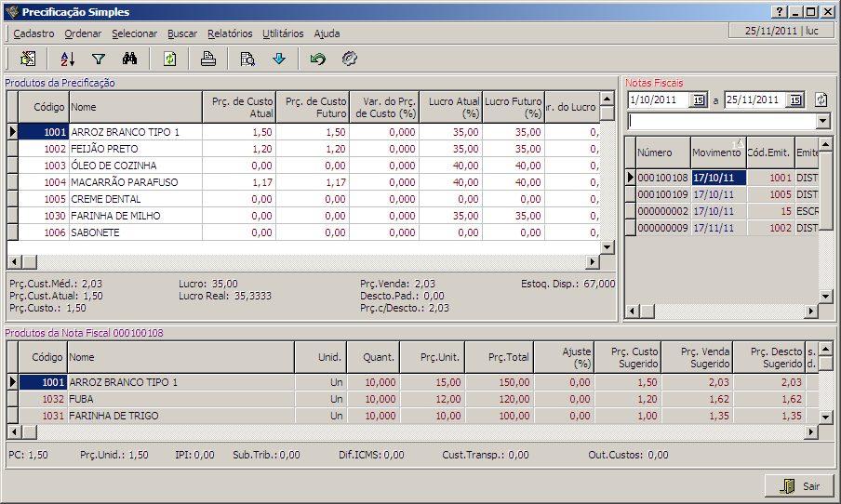Sort by the Movimento column header
The height and width of the screenshot is (504, 841).
[716, 152]
